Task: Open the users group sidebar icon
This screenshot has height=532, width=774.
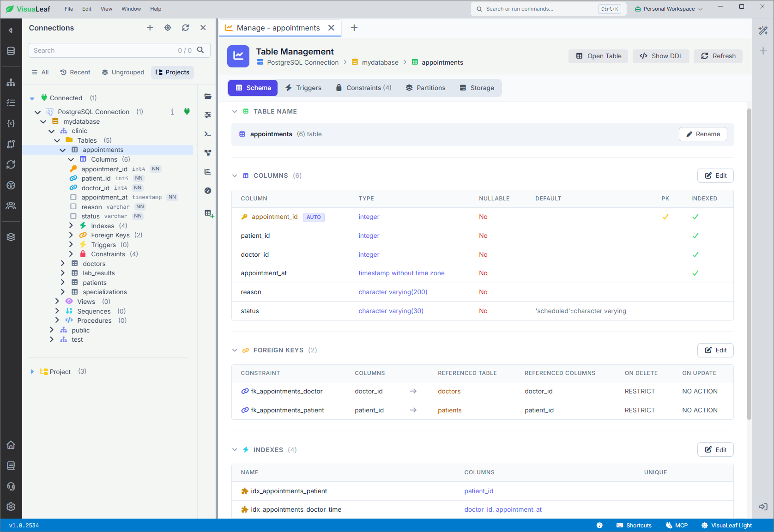Action: point(11,206)
